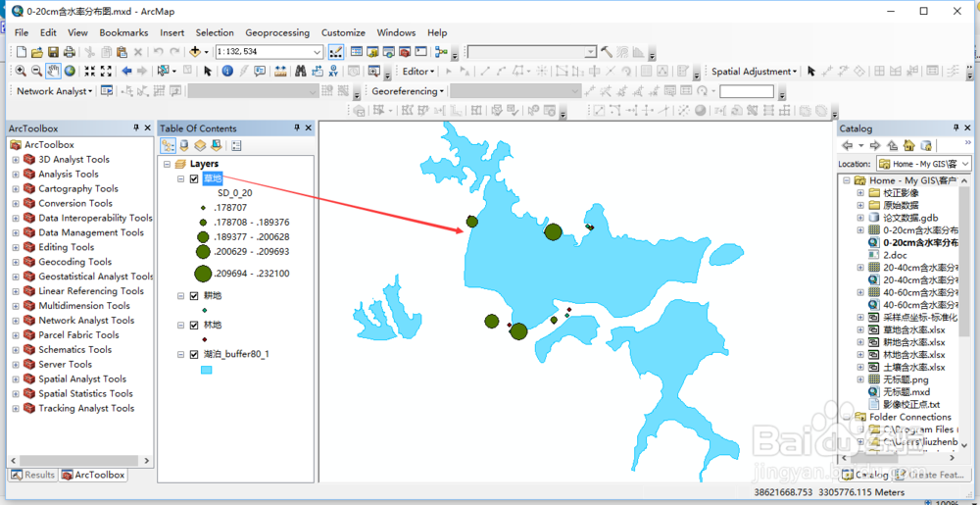Uncheck the 林地 layer
The image size is (980, 505).
(x=194, y=325)
